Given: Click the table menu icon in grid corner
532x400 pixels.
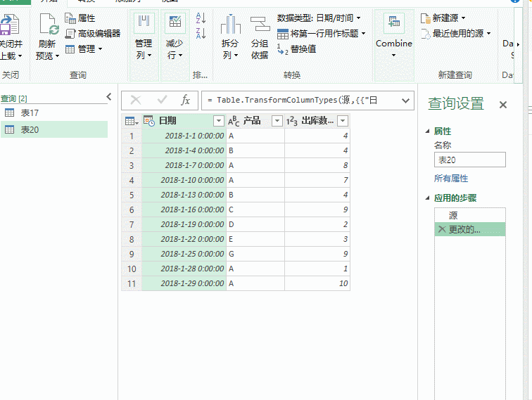Looking at the screenshot, I should [x=132, y=121].
